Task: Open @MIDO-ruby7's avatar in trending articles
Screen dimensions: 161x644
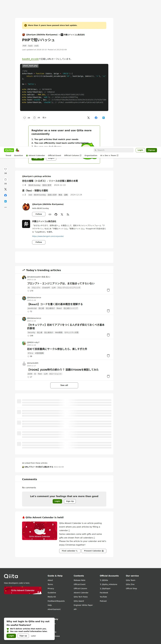Action: coord(24,343)
